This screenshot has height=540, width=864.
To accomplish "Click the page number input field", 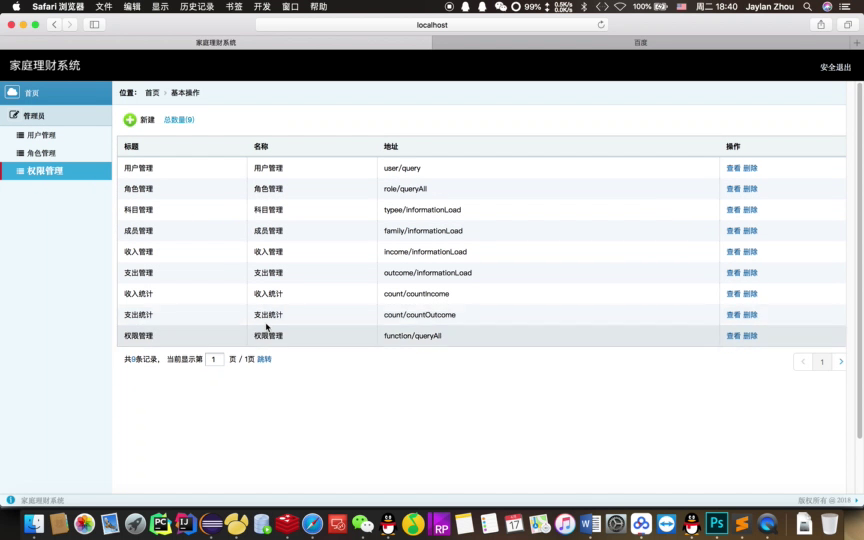I will pos(214,359).
